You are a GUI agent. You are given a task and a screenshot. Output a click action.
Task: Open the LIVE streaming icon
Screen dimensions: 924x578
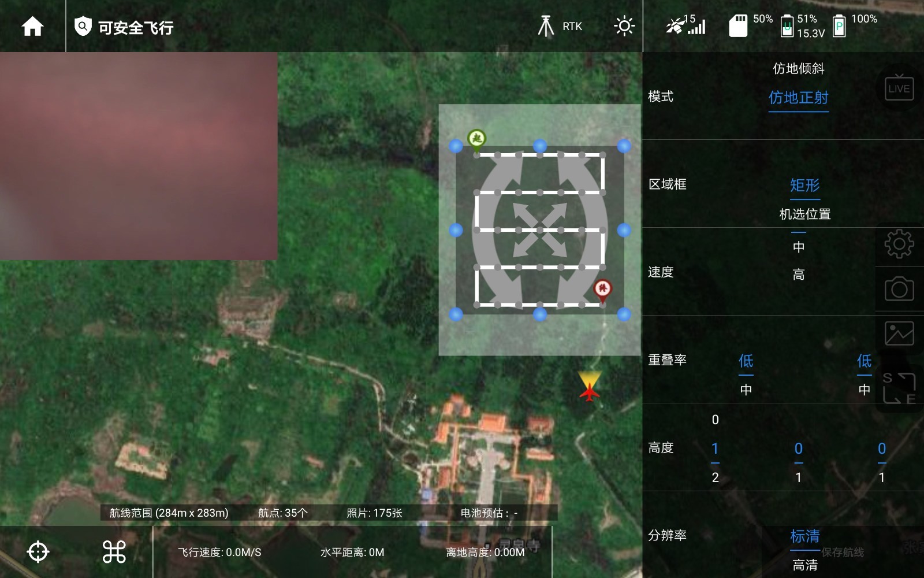coord(899,88)
